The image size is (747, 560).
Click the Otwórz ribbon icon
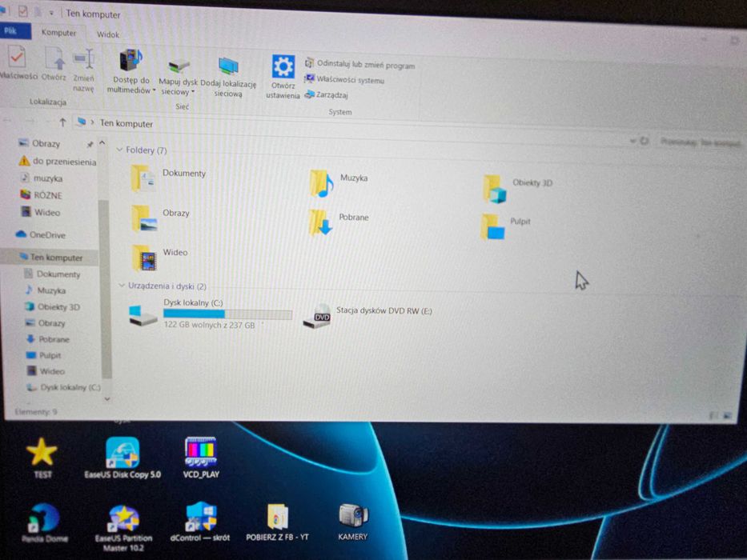(x=54, y=63)
